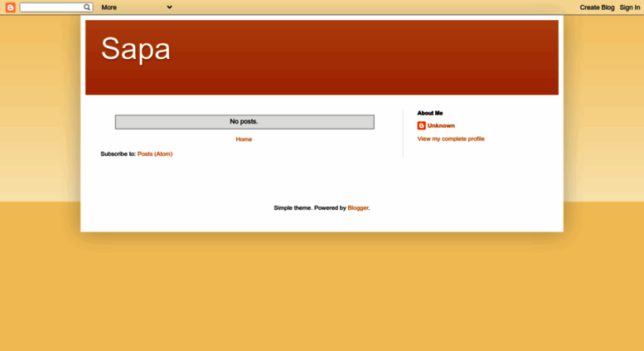Open the Blogger link in footer
Viewport: 644px width, 351px height.
tap(358, 208)
